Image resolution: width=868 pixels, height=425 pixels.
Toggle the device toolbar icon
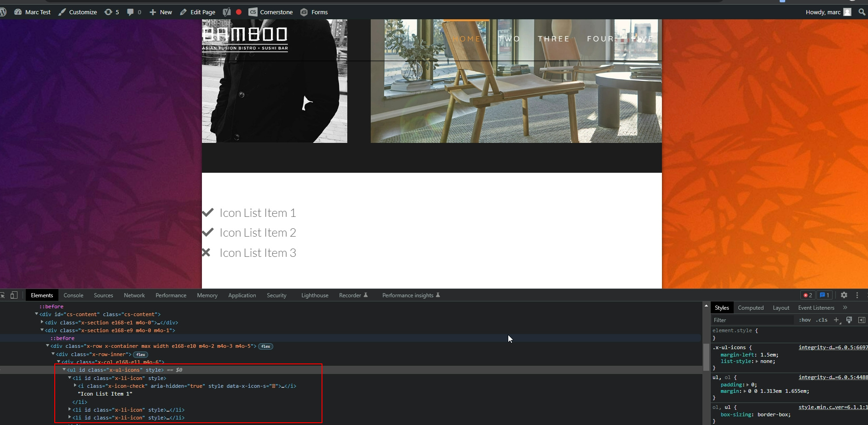point(14,295)
